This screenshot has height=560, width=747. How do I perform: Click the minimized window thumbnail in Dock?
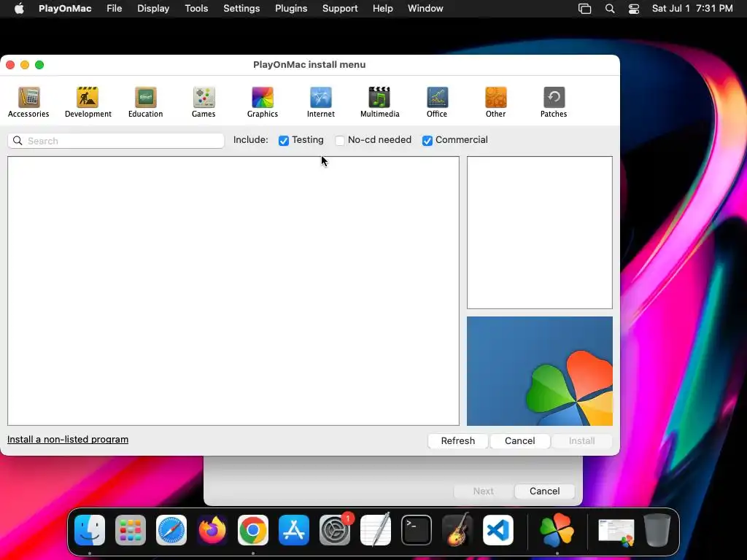point(616,532)
